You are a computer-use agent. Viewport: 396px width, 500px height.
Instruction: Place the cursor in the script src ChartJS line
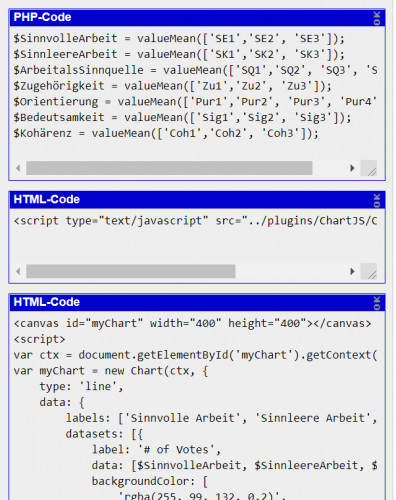(x=195, y=221)
